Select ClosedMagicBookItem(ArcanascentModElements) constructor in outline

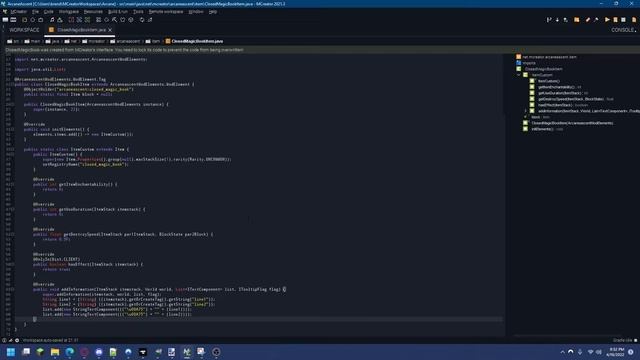(x=568, y=123)
